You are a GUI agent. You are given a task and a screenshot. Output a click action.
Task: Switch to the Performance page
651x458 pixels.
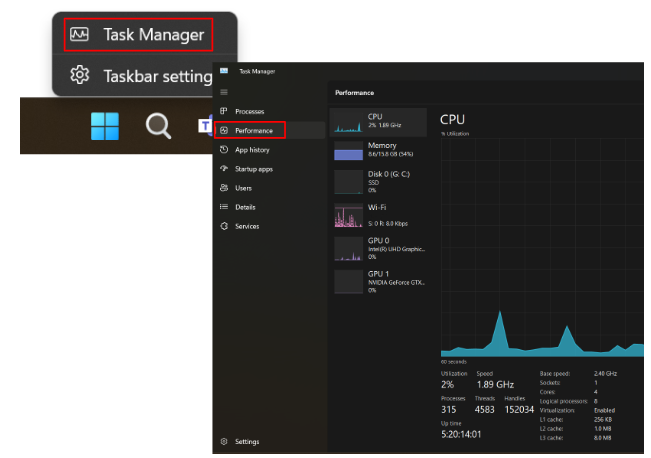(269, 130)
